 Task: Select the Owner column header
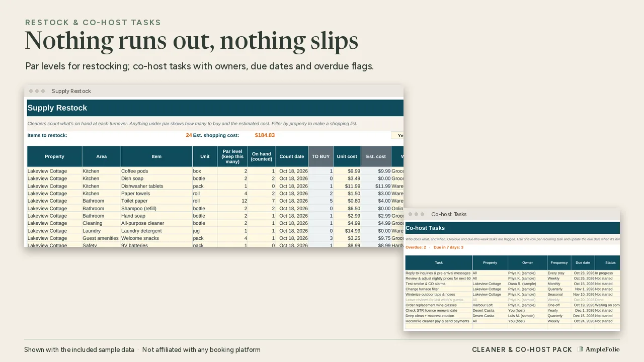(527, 262)
